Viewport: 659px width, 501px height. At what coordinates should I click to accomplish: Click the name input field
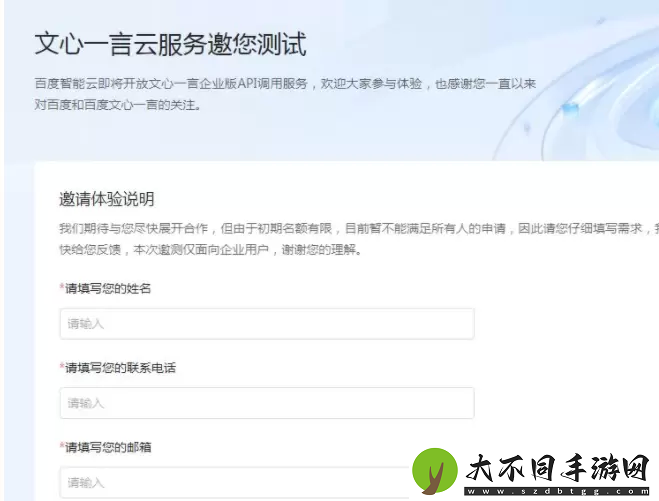click(267, 324)
